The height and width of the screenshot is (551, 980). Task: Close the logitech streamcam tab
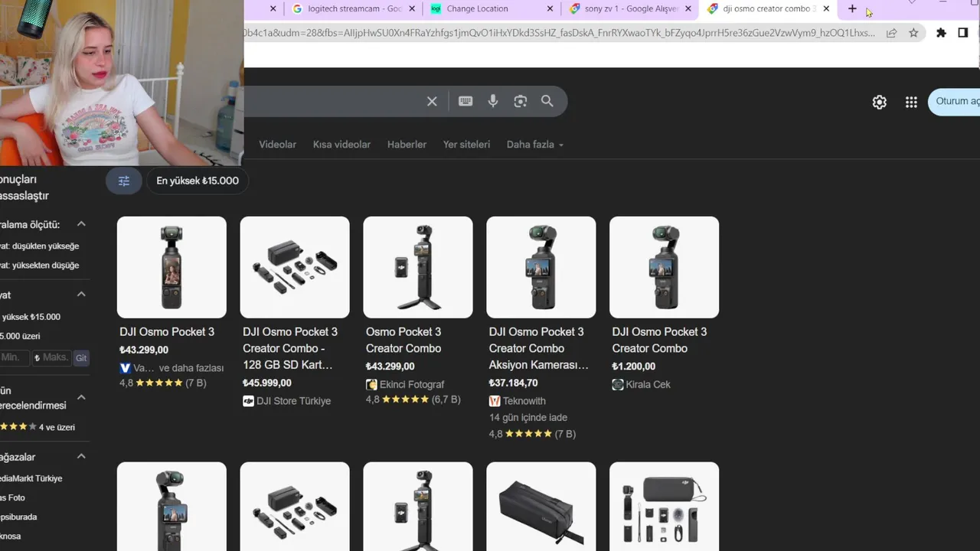coord(413,8)
